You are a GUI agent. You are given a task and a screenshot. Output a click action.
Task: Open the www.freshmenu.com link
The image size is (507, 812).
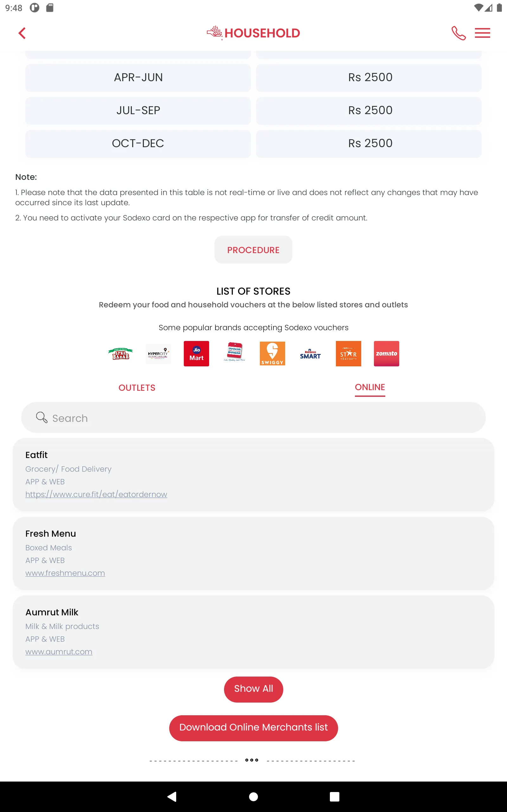pos(65,573)
